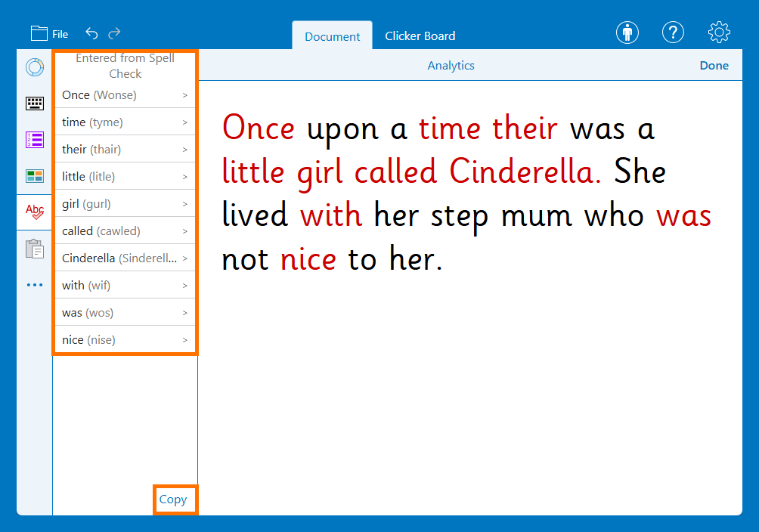Click the File label
The height and width of the screenshot is (532, 759).
coord(60,34)
